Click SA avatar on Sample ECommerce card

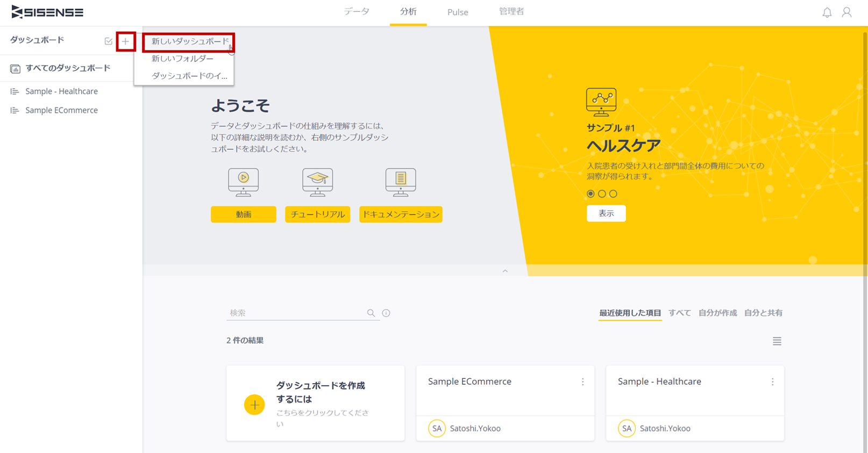(437, 428)
